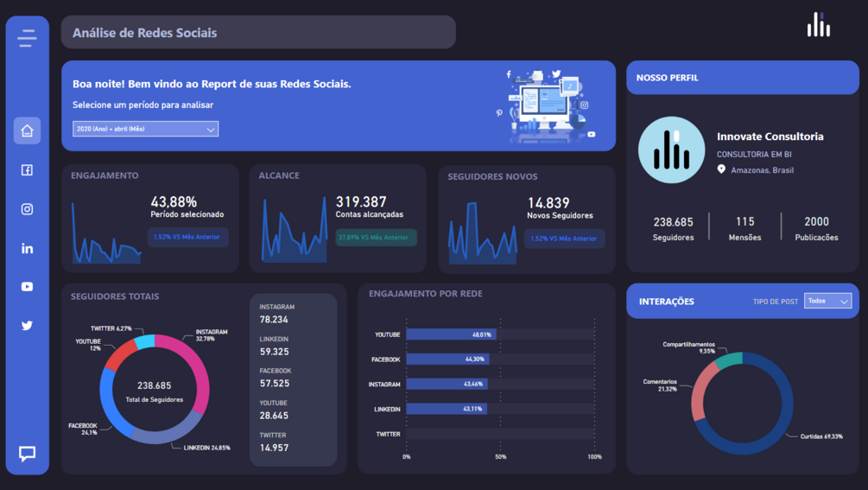
Task: Click the Engajamento sparkline chart
Action: pyautogui.click(x=106, y=232)
